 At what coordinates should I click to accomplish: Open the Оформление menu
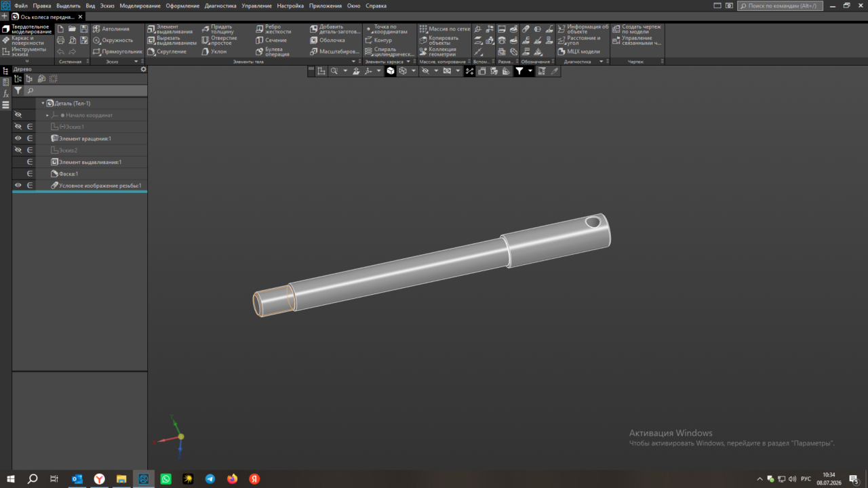182,5
